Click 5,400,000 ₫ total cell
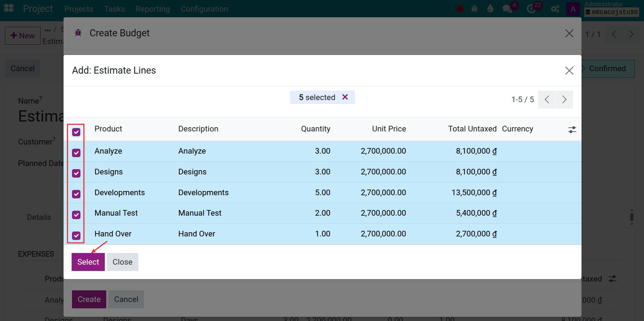 [x=476, y=213]
